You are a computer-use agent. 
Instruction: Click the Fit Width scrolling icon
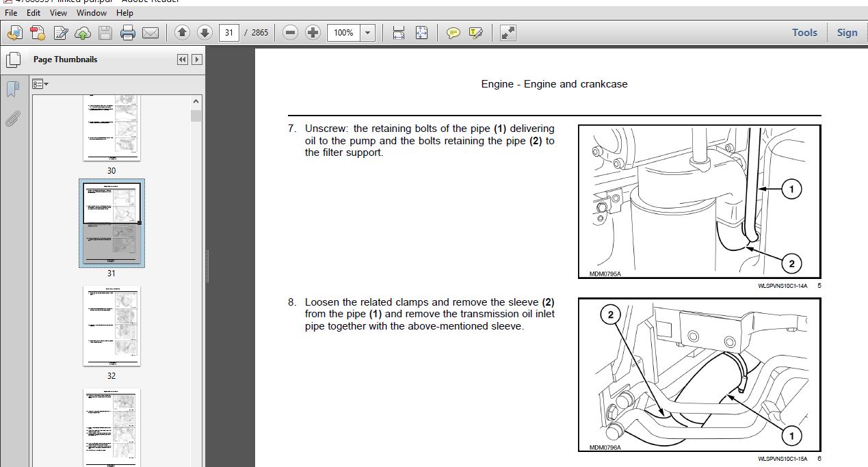tap(399, 32)
